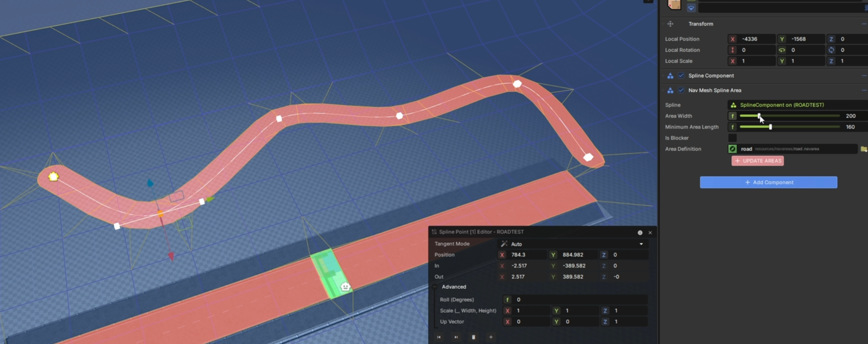This screenshot has height=344, width=868.
Task: Open the Spline Component options menu
Action: 863,76
